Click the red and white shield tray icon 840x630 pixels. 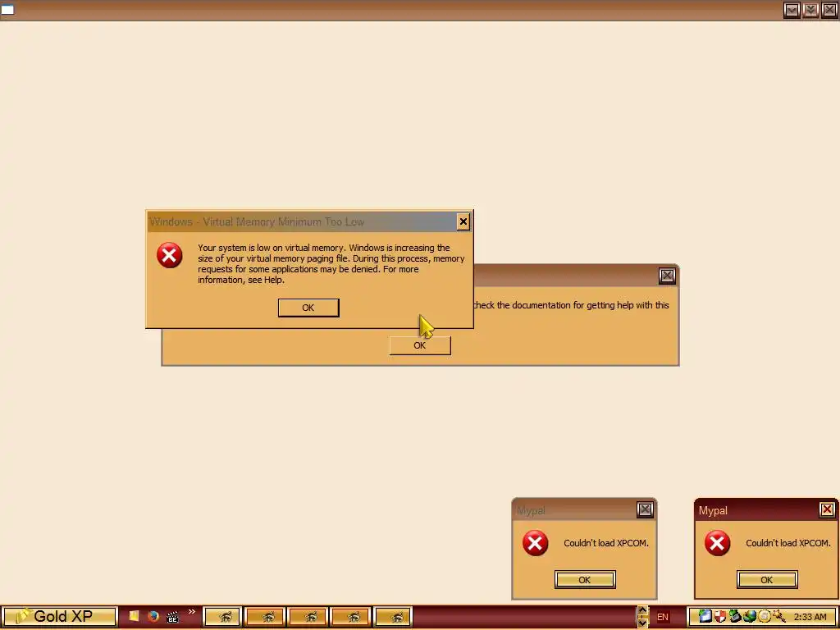[720, 617]
